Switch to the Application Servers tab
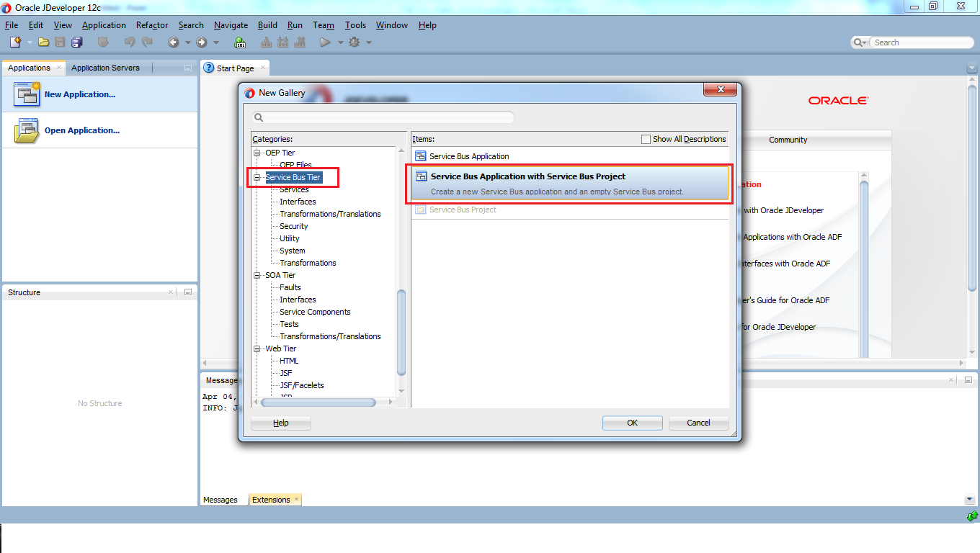The image size is (980, 553). point(105,68)
